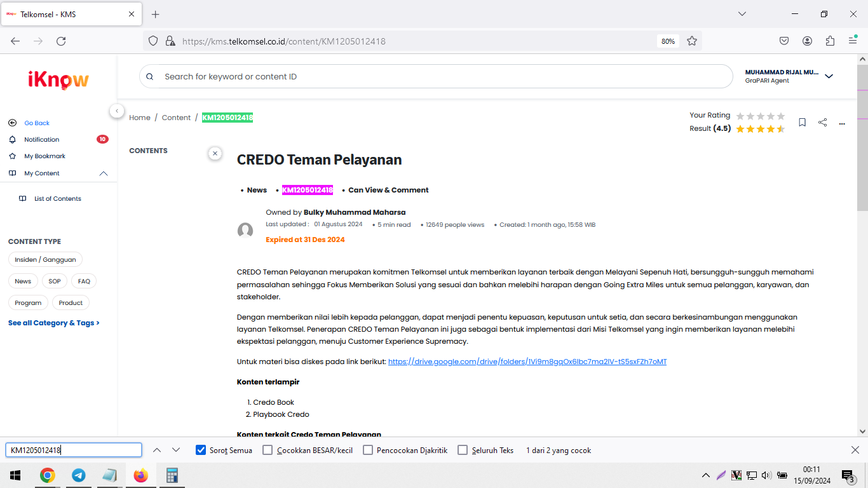Viewport: 868px width, 488px height.
Task: Collapse sidebar with the round arrow button
Action: pyautogui.click(x=117, y=111)
